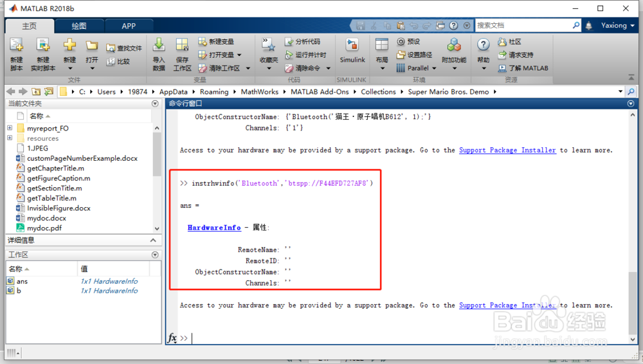
Task: Open workspace (工作区) panel actions menu
Action: (155, 255)
